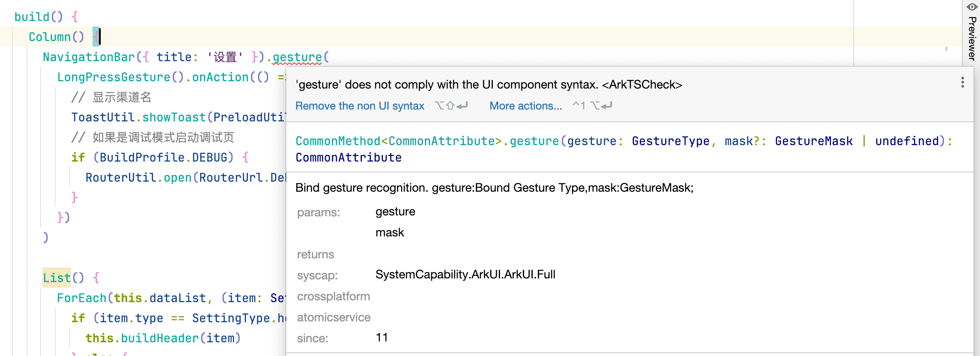The width and height of the screenshot is (980, 356).
Task: Click 'LongPressGesture' in the code
Action: tap(113, 77)
